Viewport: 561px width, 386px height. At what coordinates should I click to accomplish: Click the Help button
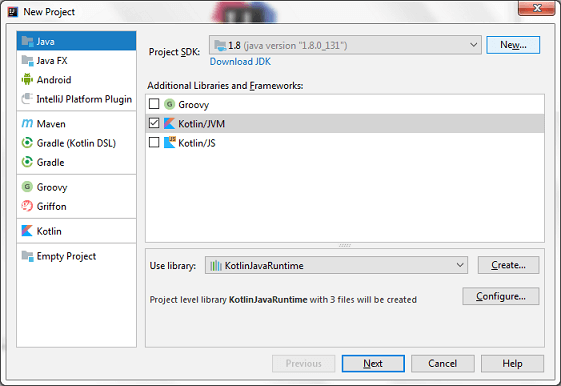tap(512, 363)
